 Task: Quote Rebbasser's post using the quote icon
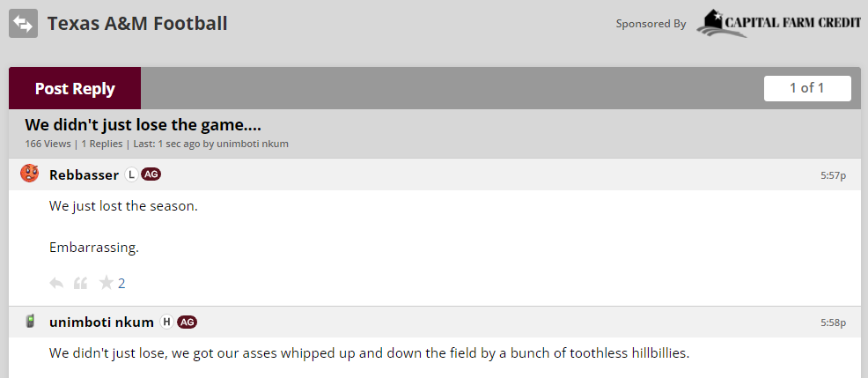81,283
